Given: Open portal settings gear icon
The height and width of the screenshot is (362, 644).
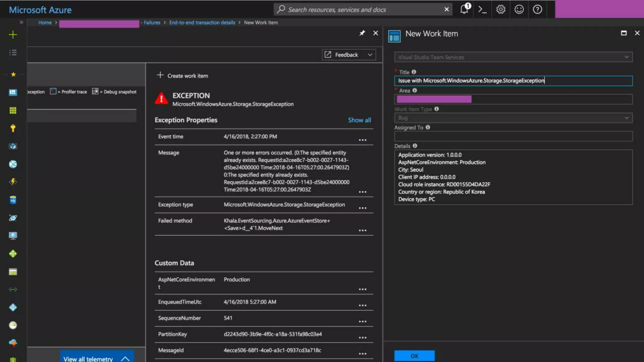Looking at the screenshot, I should pyautogui.click(x=500, y=9).
